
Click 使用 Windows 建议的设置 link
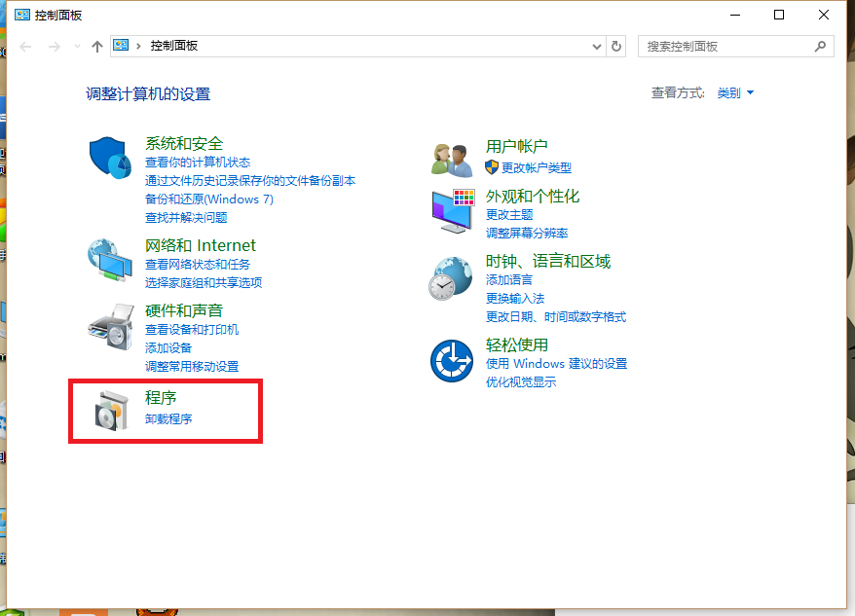[x=557, y=364]
